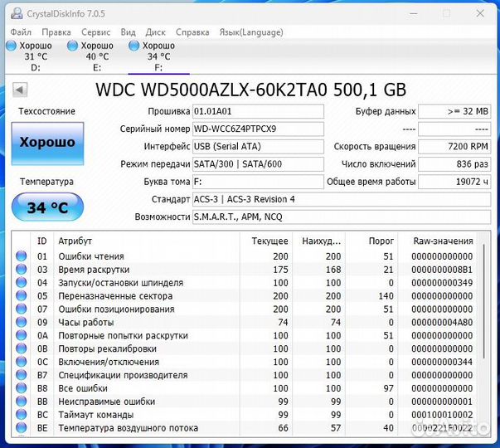Select the Ошибки чтения attribute text
The height and width of the screenshot is (448, 500).
[91, 256]
